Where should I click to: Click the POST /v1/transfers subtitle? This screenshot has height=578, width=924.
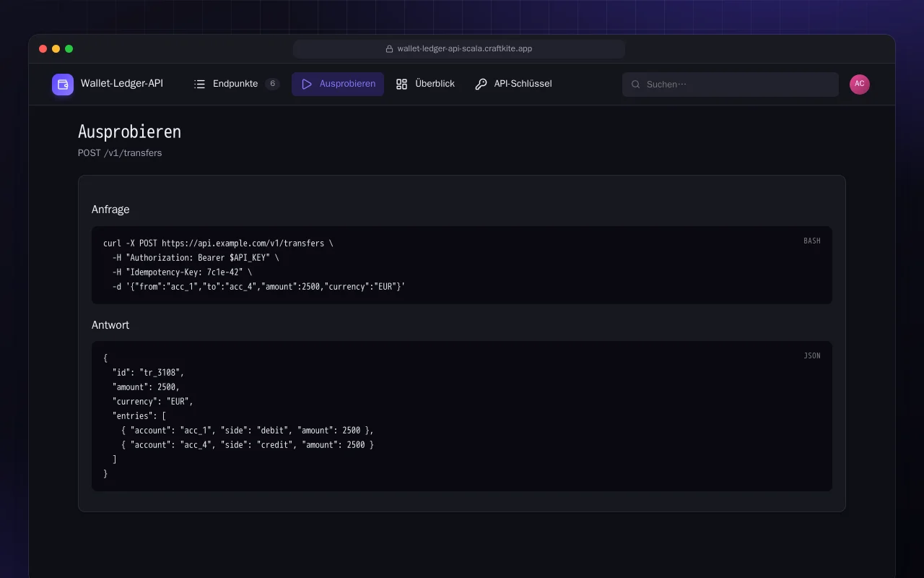pyautogui.click(x=120, y=153)
